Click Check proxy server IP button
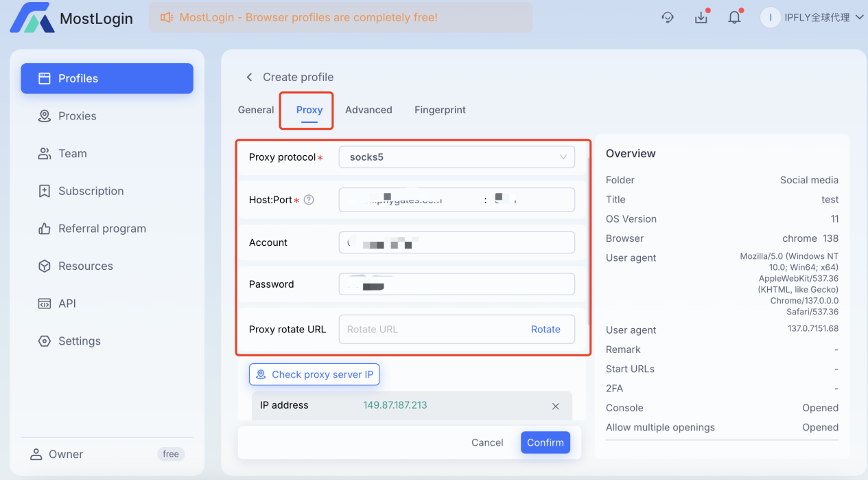The image size is (868, 480). click(x=314, y=374)
